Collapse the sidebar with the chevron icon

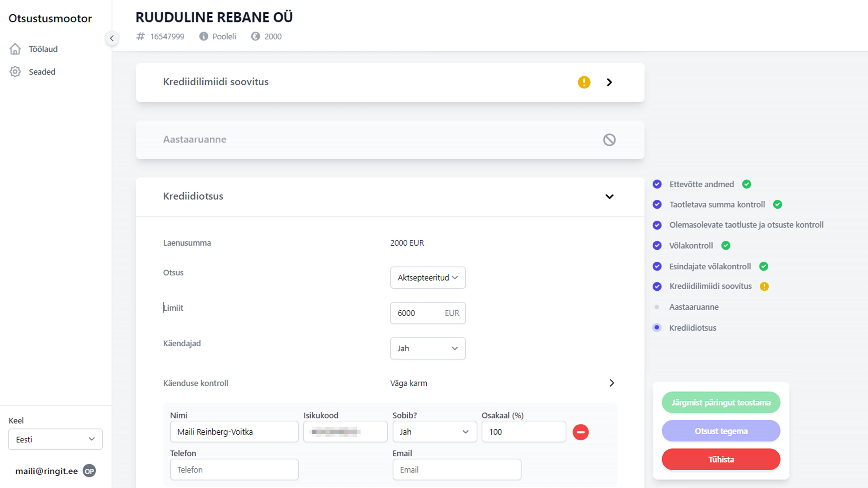[x=112, y=38]
